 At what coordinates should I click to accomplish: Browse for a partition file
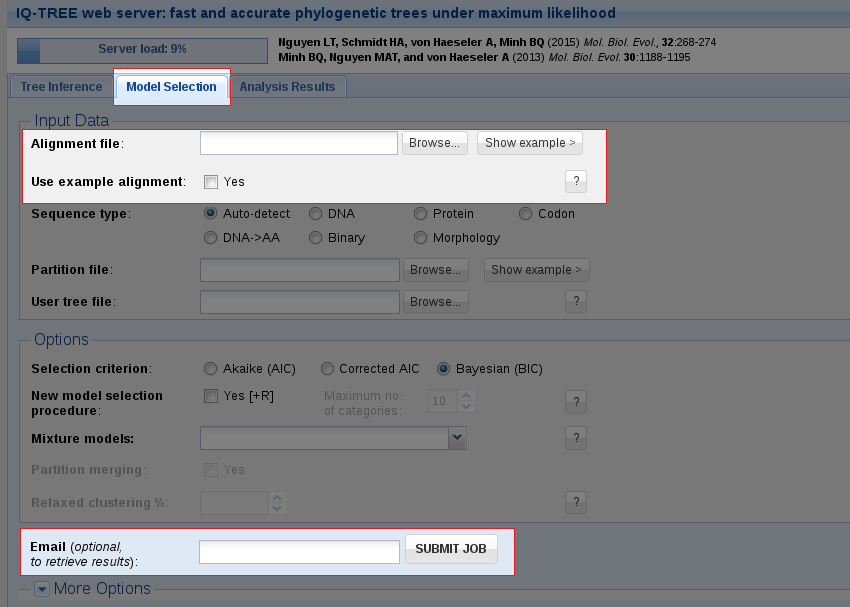tap(436, 270)
